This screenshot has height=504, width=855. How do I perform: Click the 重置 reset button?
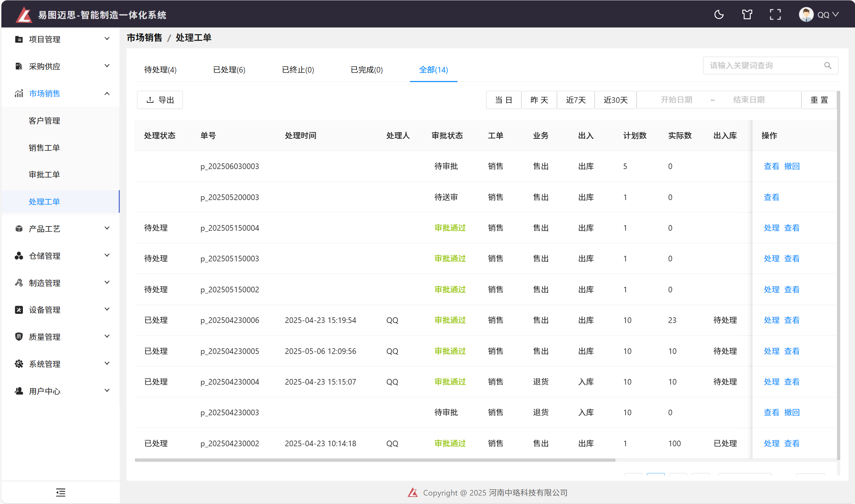tap(819, 100)
